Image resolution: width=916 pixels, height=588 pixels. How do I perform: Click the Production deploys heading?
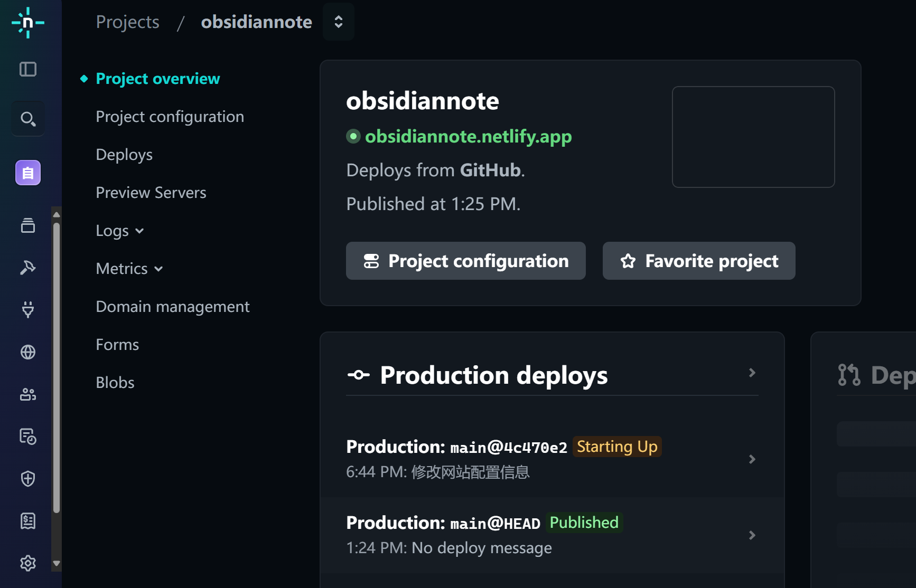coord(494,375)
